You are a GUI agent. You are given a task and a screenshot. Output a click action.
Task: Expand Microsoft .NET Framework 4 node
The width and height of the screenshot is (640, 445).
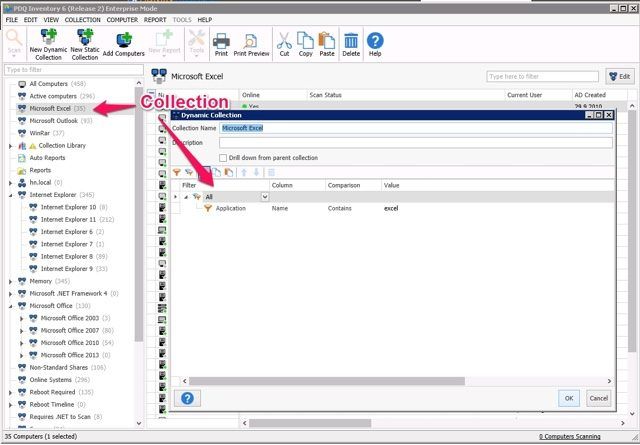[11, 294]
